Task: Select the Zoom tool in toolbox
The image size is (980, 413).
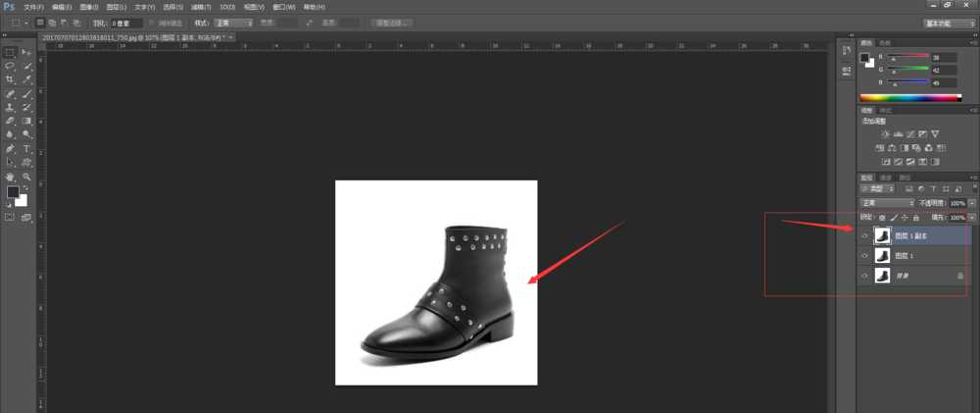Action: click(x=26, y=177)
